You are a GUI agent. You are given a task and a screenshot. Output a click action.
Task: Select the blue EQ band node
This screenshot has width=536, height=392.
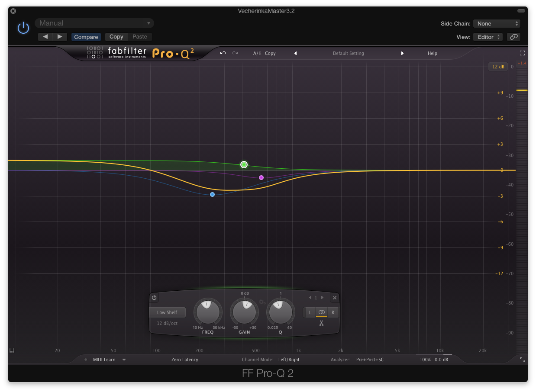point(212,194)
